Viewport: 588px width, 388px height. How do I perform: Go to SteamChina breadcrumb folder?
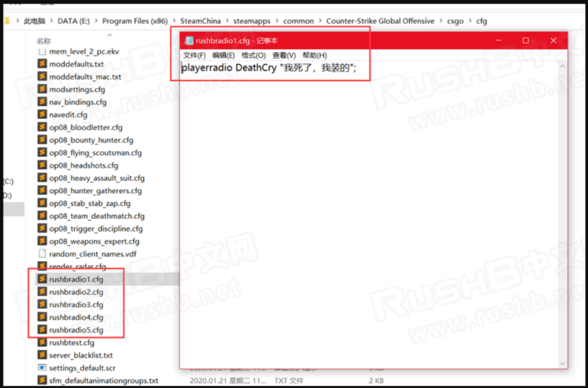pyautogui.click(x=200, y=21)
